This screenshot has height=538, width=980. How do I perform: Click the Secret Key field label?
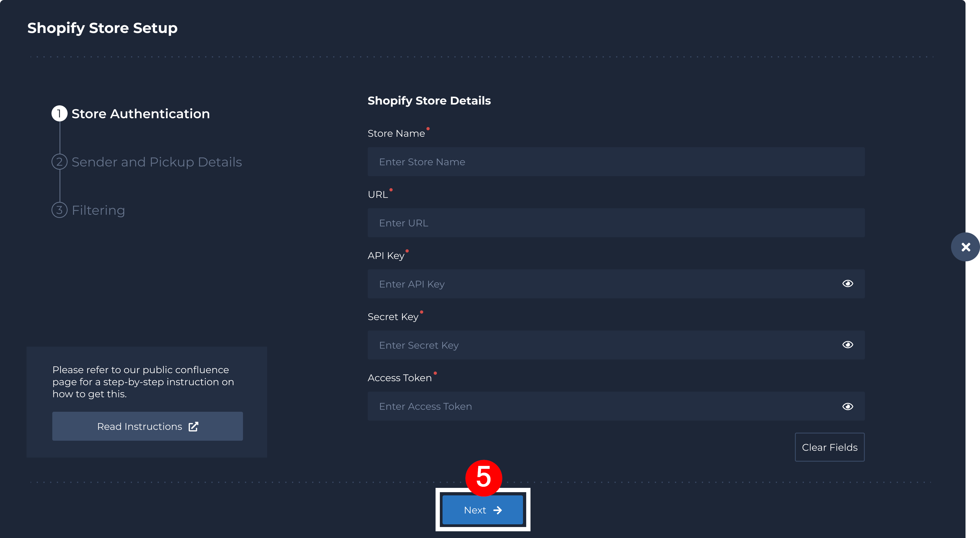coord(393,317)
